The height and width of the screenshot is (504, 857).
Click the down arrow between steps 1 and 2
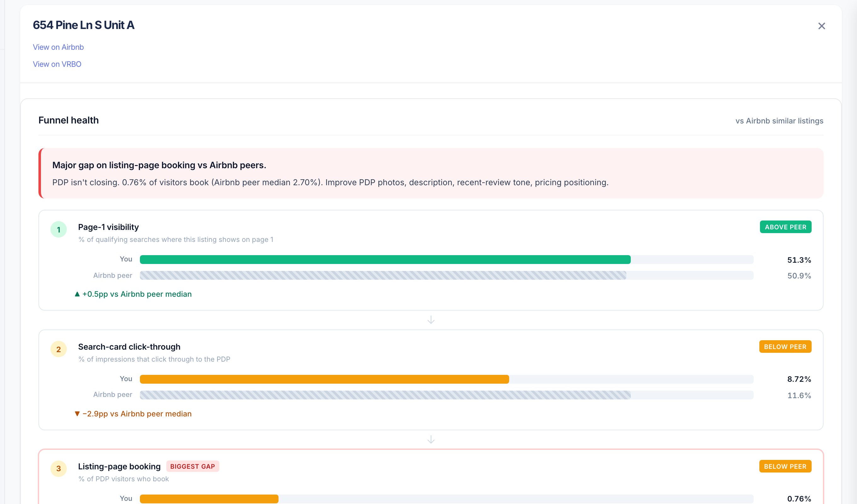point(431,320)
